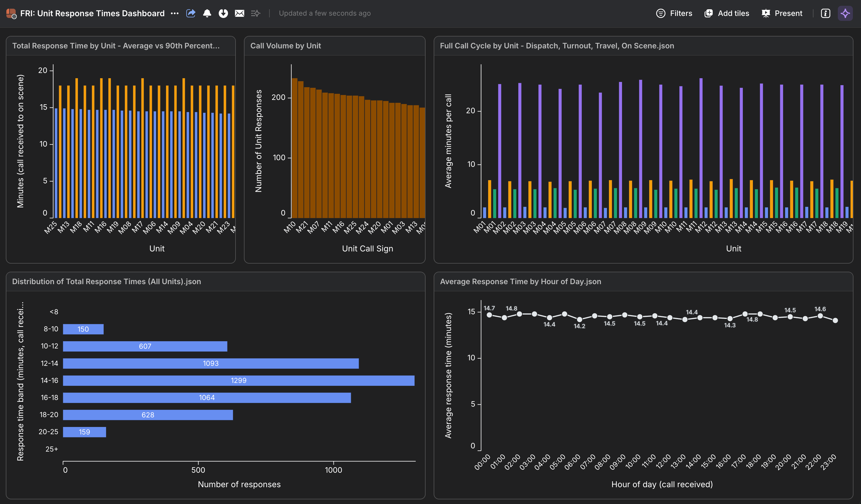Click the "M24" label under Call Volume chart
861x504 pixels.
[x=362, y=227]
